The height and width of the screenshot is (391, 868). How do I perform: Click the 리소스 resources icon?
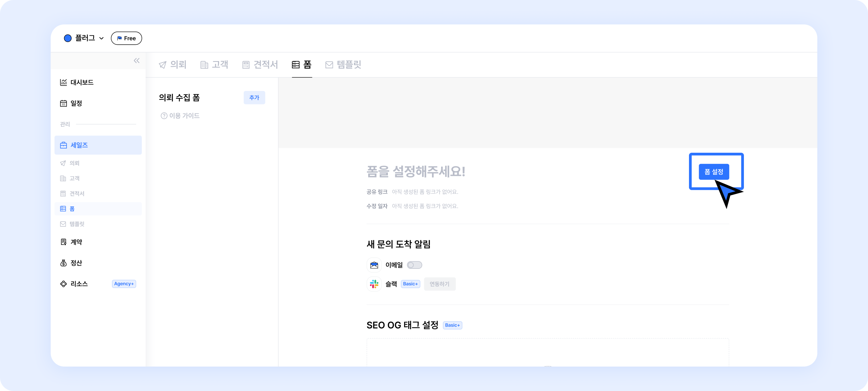pos(63,284)
